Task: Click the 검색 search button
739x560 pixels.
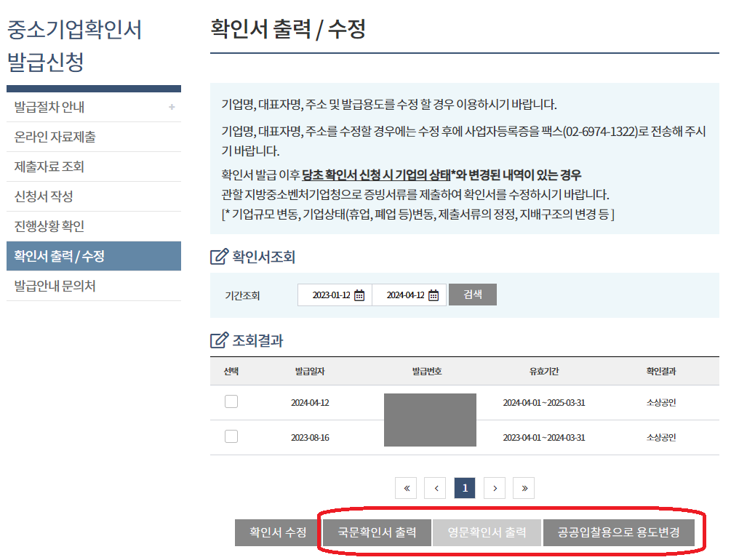Action: tap(473, 294)
